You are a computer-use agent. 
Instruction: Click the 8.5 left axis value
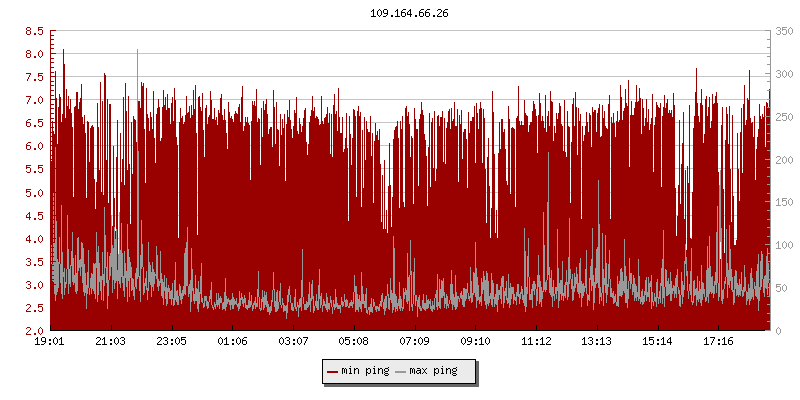point(34,31)
